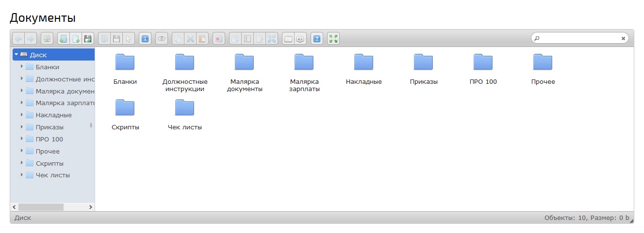This screenshot has width=644, height=233.
Task: Open the a-z sort options icon
Action: 300,38
